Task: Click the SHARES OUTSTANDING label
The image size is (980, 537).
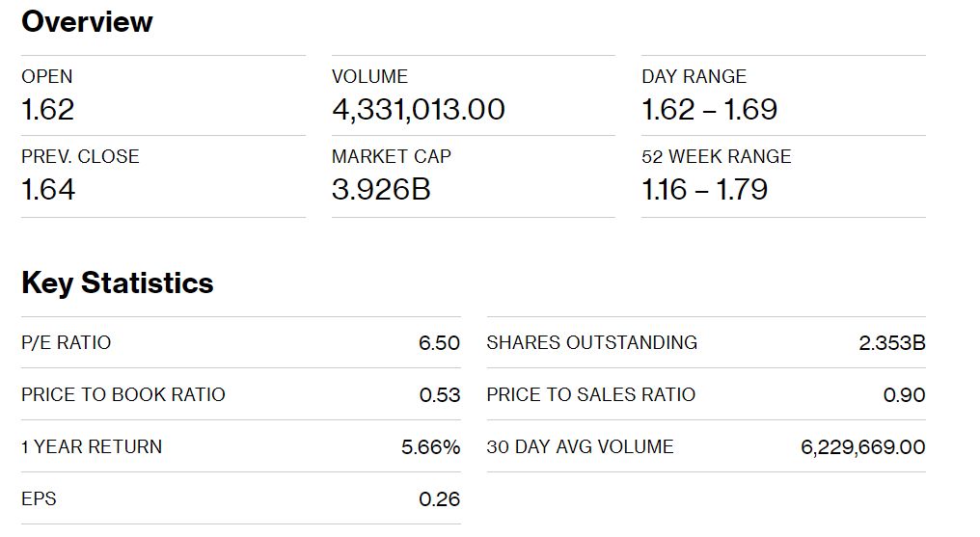Action: click(592, 343)
